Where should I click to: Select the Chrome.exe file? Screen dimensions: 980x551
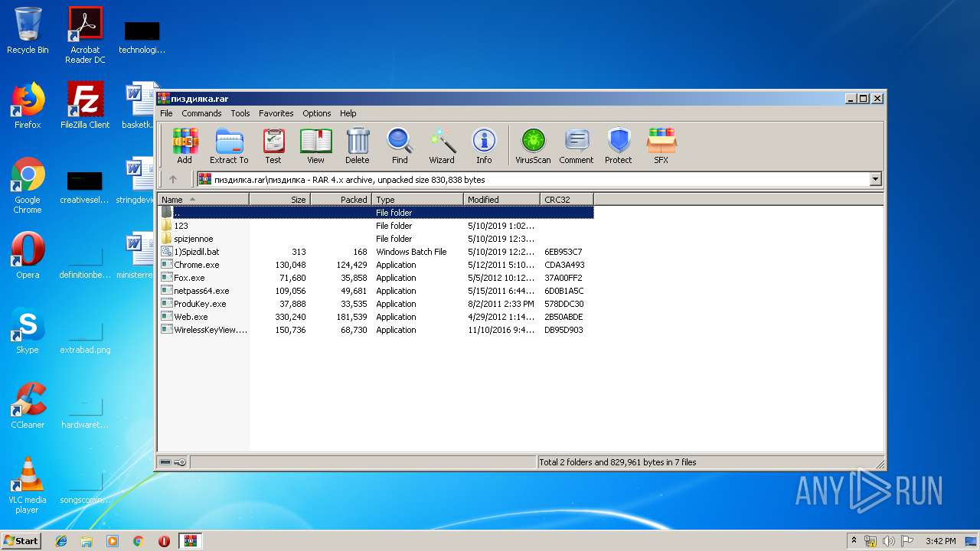(376, 265)
